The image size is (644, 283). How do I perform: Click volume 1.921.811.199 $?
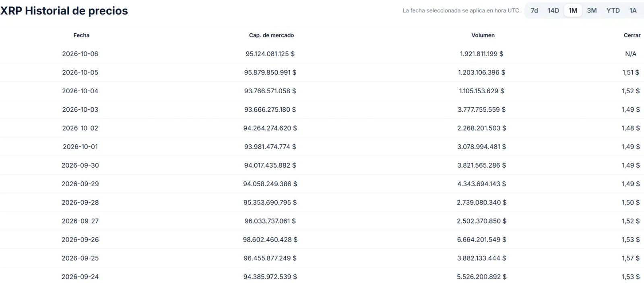[x=482, y=54]
